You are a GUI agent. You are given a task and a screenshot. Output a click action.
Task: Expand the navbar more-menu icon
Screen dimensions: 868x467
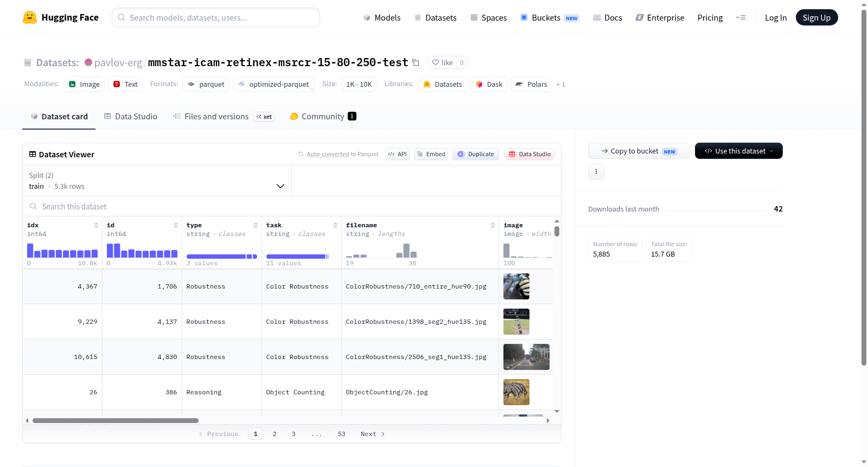click(x=741, y=18)
